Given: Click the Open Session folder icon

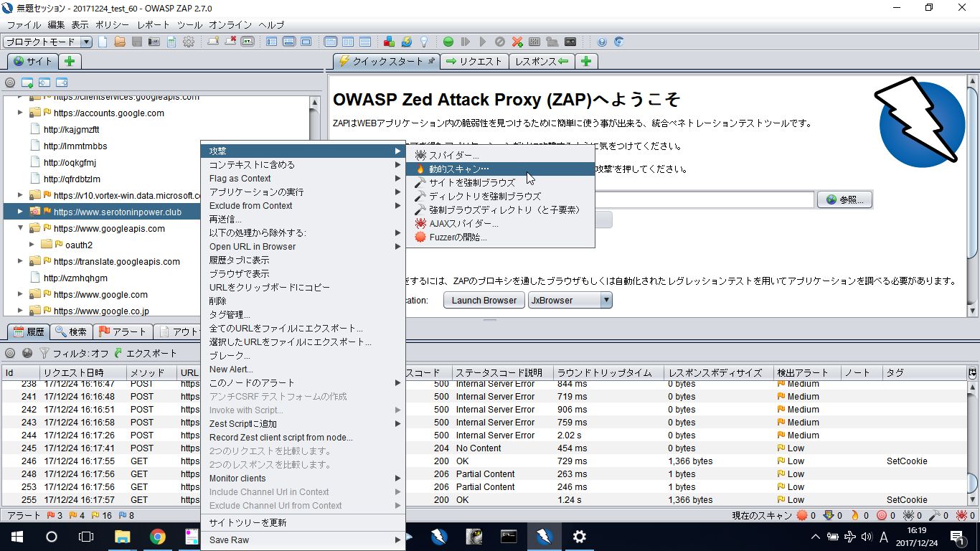Looking at the screenshot, I should [x=120, y=42].
